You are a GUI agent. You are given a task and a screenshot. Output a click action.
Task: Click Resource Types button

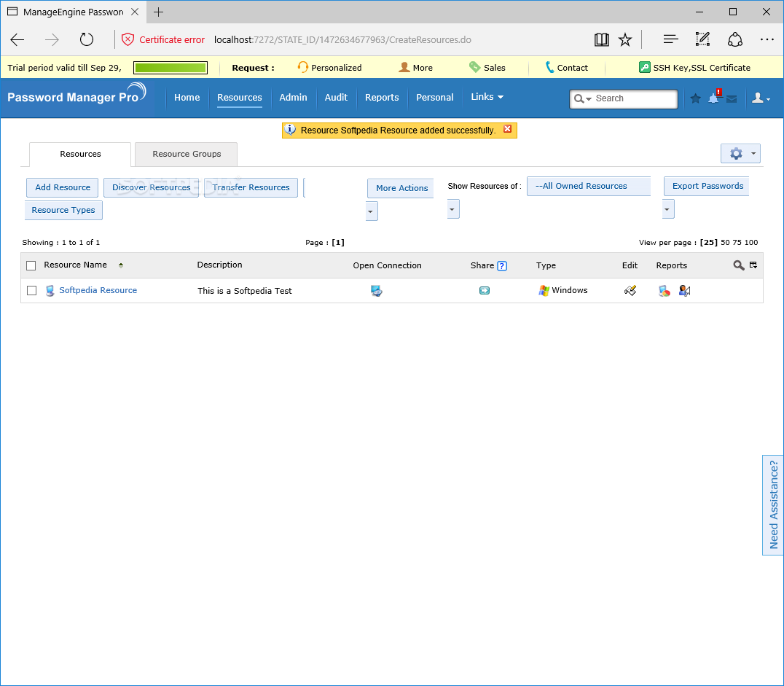coord(63,210)
